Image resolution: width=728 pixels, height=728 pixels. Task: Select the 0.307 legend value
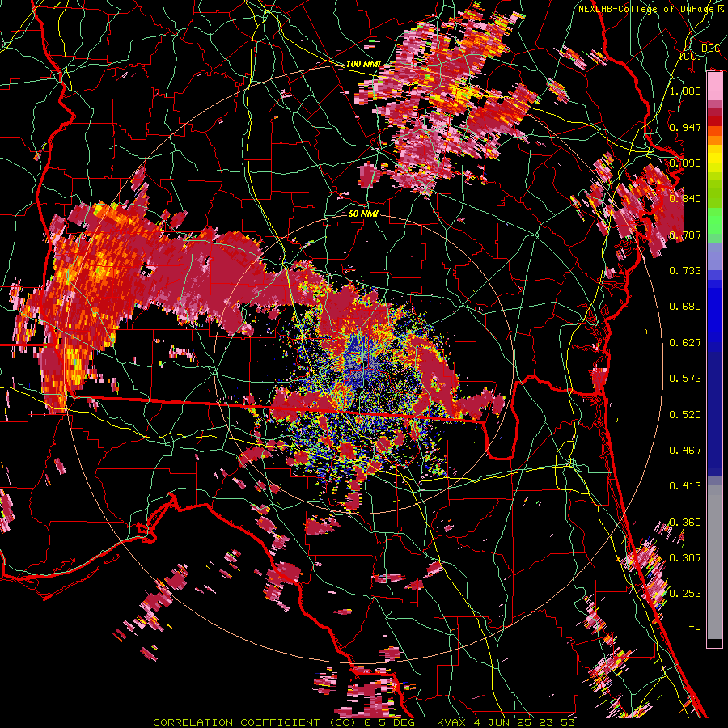point(685,557)
